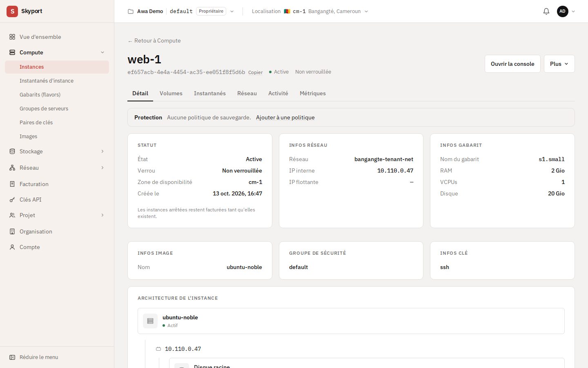588x368 pixels.
Task: Click the Cameroon flag icon
Action: tap(287, 11)
